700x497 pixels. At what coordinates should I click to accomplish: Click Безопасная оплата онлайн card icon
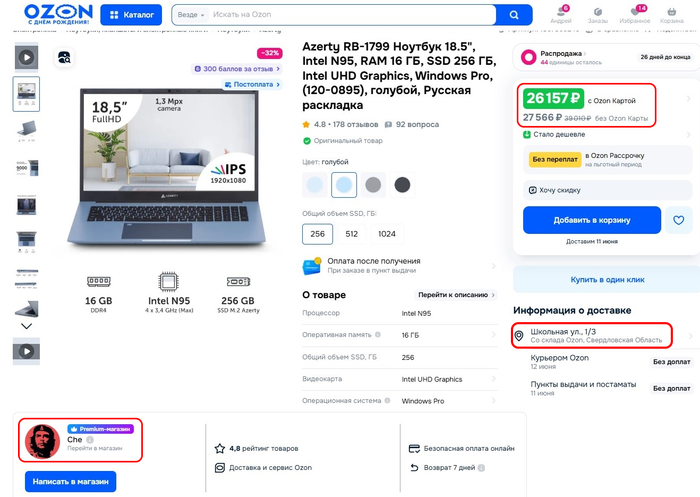414,448
